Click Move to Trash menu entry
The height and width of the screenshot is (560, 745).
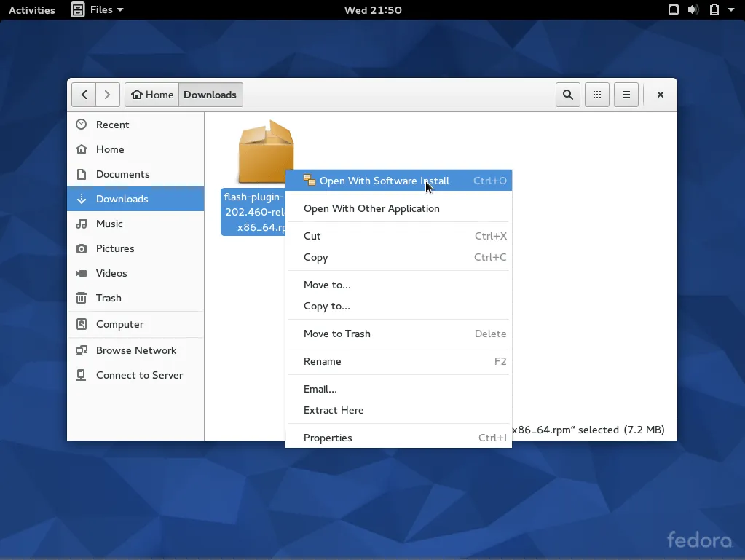coord(337,334)
